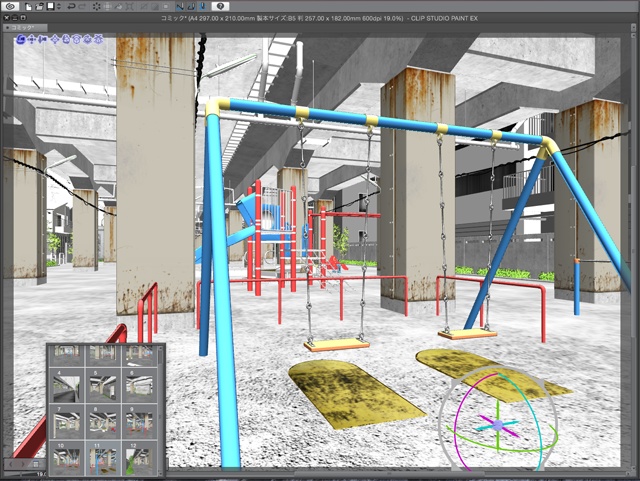This screenshot has height=481, width=640.
Task: Select the sixth 3D movement manipulator icon
Action: (77, 39)
